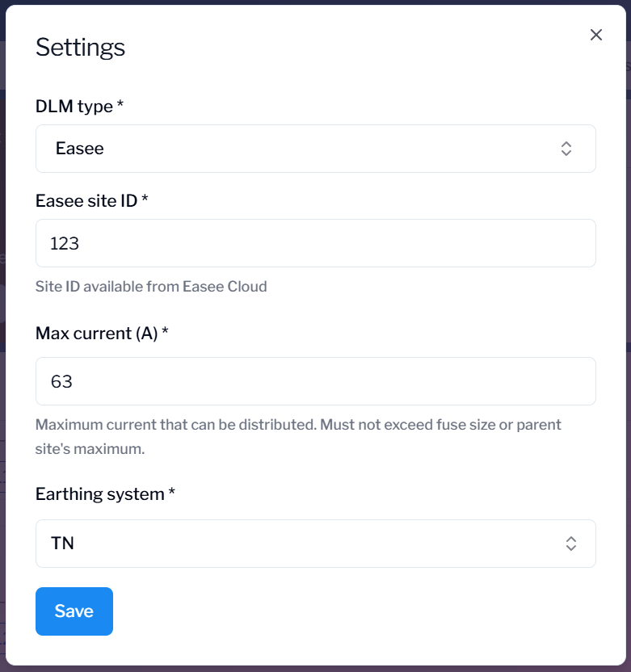
Task: Open the Earthing system dropdown showing TN
Action: [x=315, y=544]
